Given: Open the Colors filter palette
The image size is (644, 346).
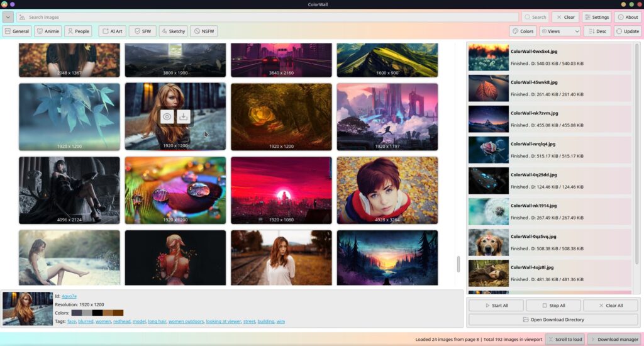Looking at the screenshot, I should (x=523, y=31).
